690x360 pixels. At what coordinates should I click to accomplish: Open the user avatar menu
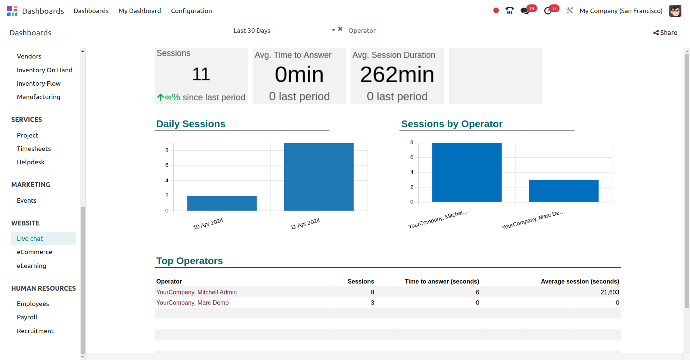[x=675, y=11]
